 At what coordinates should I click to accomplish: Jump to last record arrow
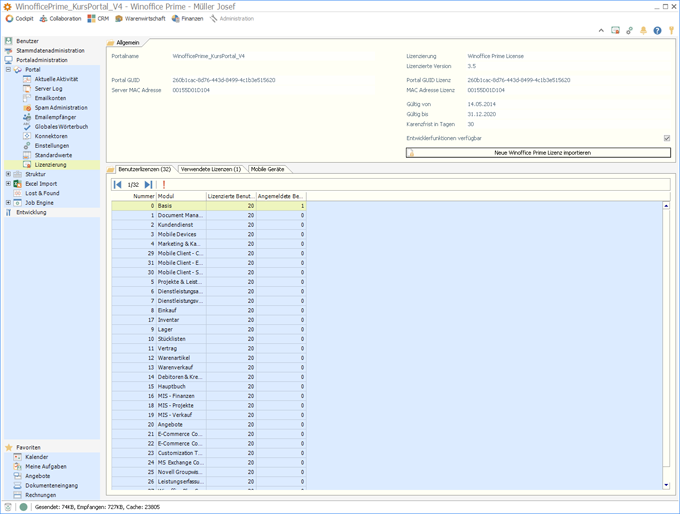click(148, 185)
